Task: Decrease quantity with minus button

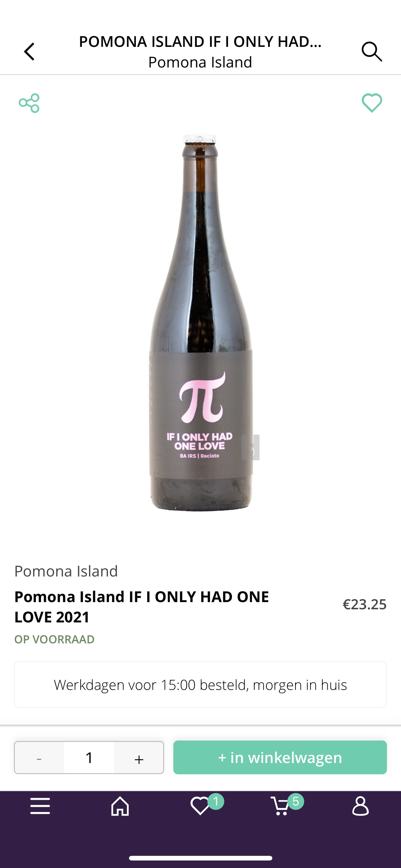Action: (x=39, y=757)
